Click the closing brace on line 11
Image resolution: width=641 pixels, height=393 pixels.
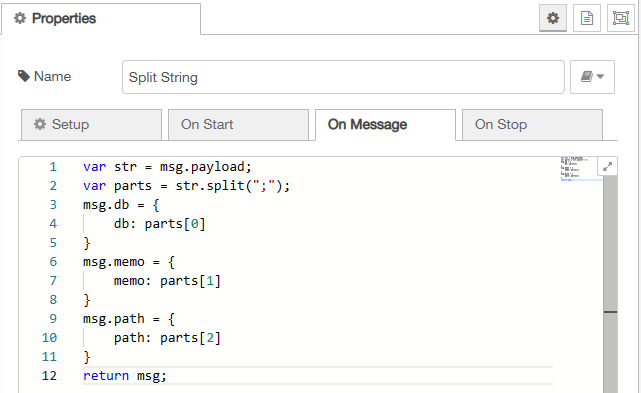pyautogui.click(x=87, y=357)
